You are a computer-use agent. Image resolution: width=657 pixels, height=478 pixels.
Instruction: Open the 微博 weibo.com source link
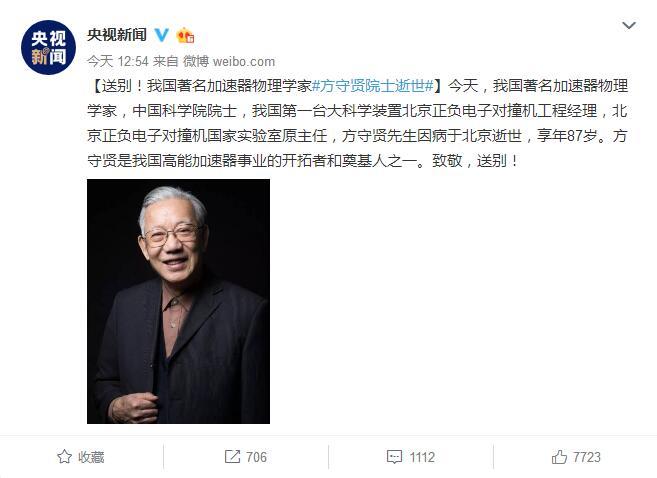(x=229, y=62)
